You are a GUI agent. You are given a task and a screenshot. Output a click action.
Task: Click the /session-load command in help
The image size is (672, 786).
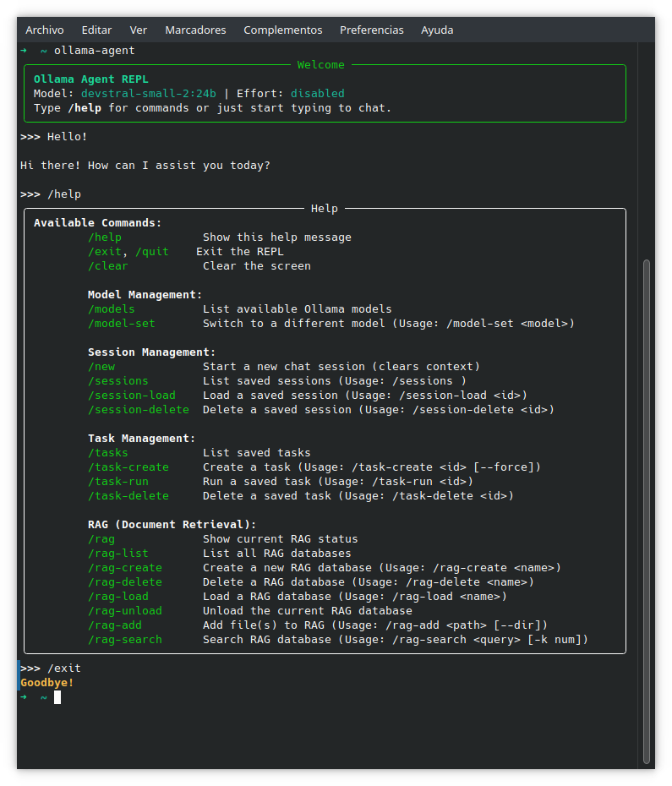(x=132, y=396)
